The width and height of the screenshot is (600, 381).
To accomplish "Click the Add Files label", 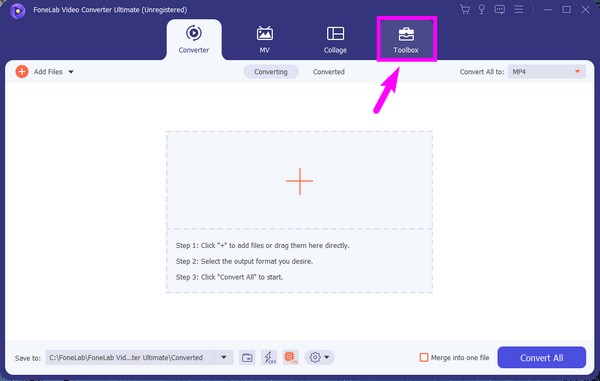I will coord(48,72).
